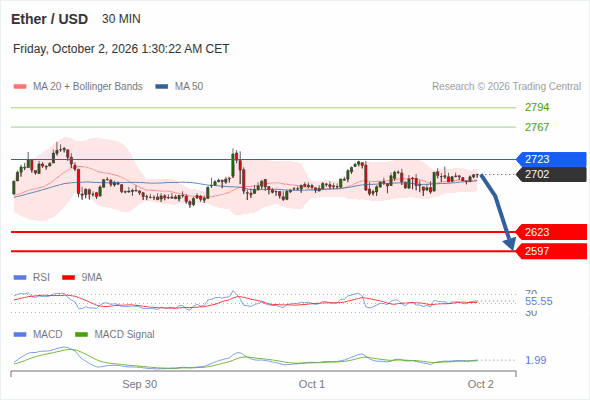
Task: Click the MACD Signal green legend marker
Action: click(82, 335)
